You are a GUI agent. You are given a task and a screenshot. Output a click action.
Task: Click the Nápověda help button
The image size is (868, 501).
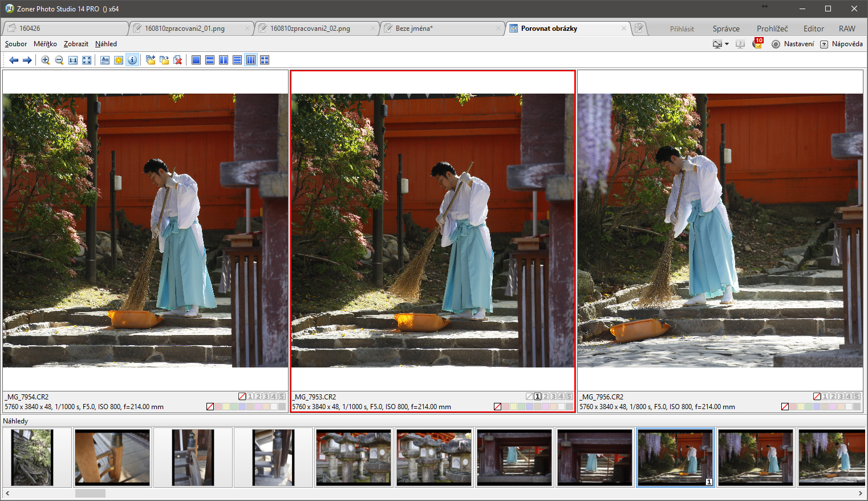[x=841, y=44]
